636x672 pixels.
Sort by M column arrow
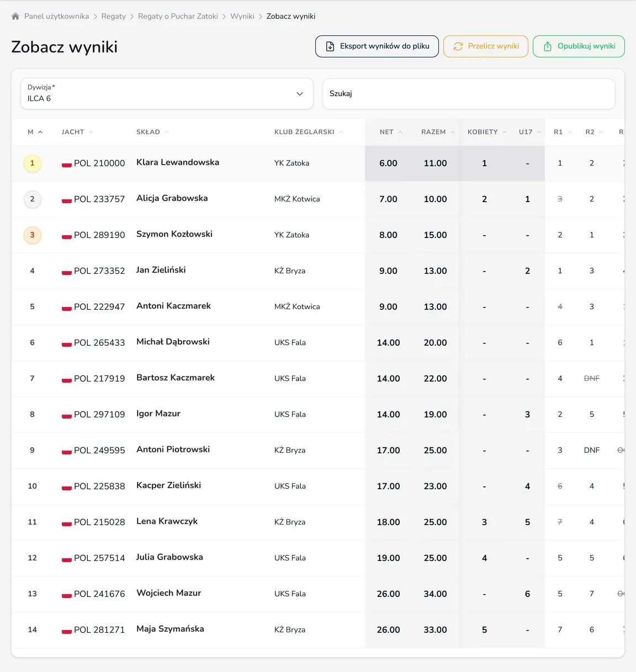point(40,132)
